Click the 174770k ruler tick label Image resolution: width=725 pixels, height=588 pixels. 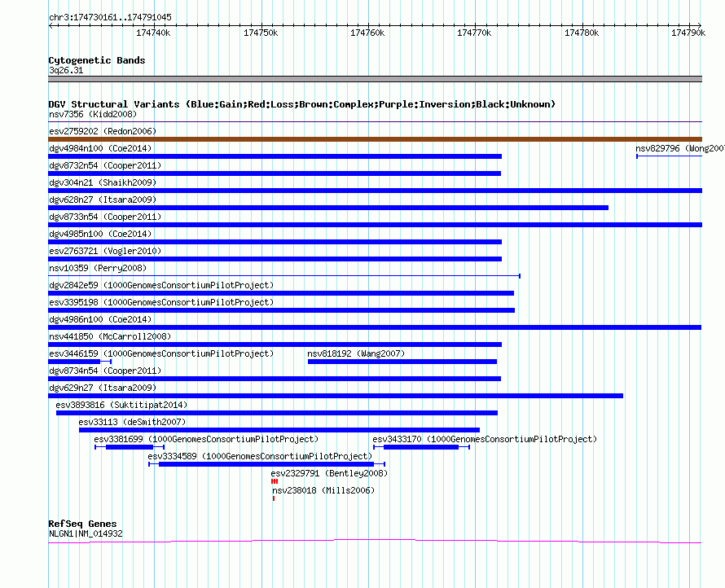[x=474, y=33]
